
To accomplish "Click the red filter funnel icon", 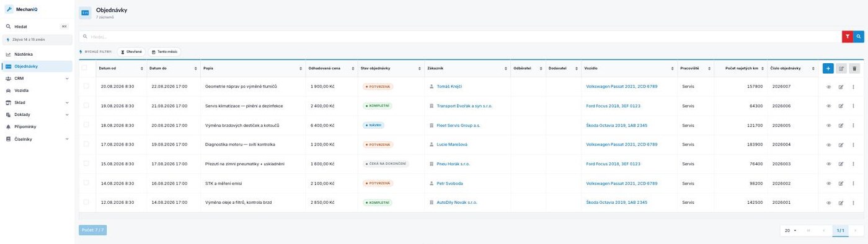I will coord(848,37).
